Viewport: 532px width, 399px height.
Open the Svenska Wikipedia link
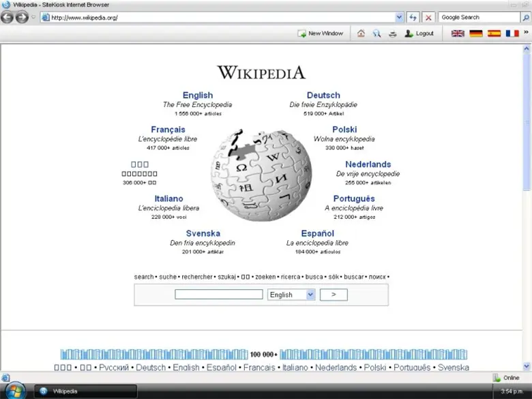pos(203,233)
